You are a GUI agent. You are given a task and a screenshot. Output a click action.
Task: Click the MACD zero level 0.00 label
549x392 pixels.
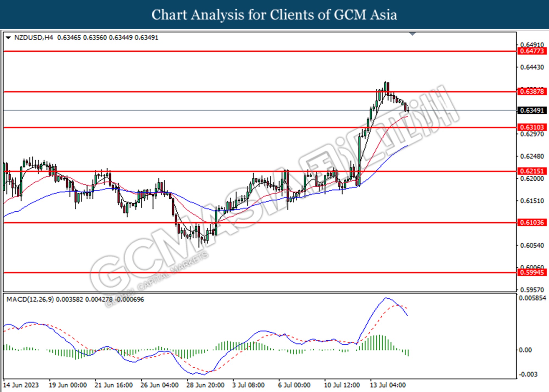click(526, 350)
